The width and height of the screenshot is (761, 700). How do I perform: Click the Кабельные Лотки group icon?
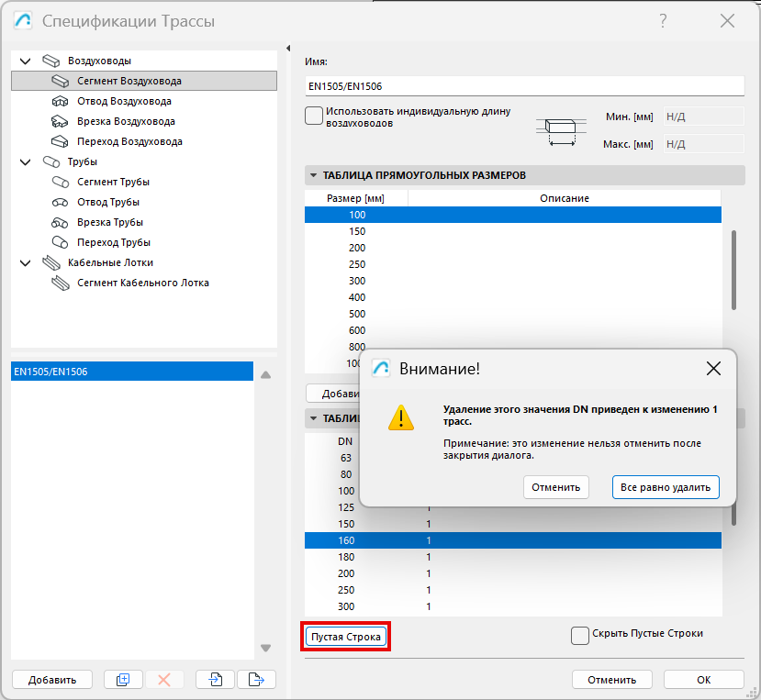click(x=51, y=263)
